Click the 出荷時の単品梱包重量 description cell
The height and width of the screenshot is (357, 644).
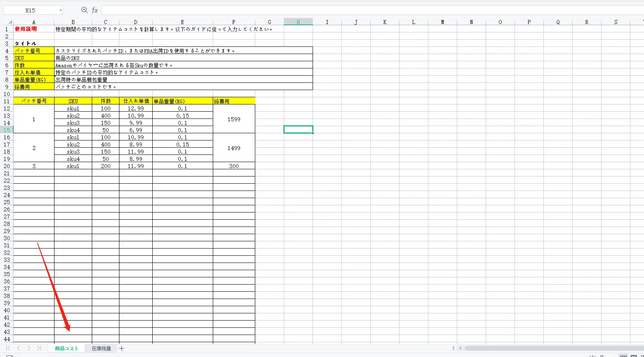click(184, 80)
